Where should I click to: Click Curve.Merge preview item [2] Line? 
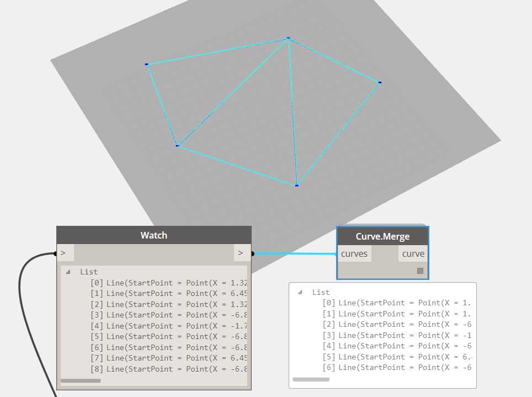397,324
